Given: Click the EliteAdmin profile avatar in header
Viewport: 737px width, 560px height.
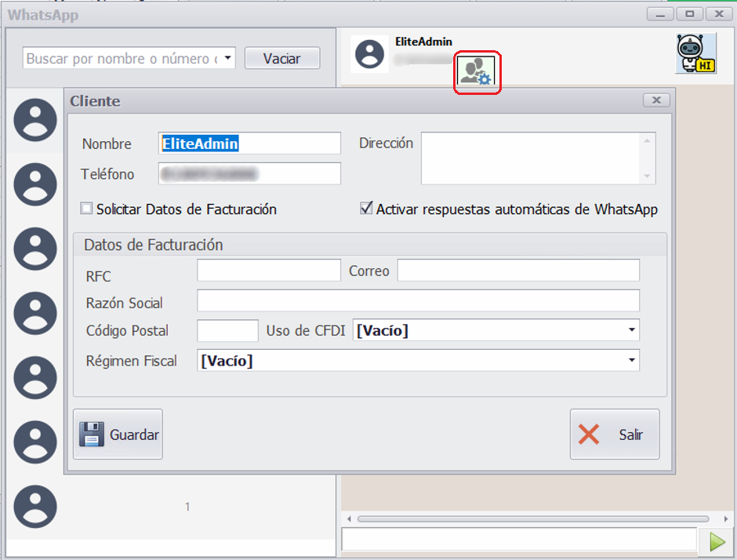Looking at the screenshot, I should (x=369, y=54).
